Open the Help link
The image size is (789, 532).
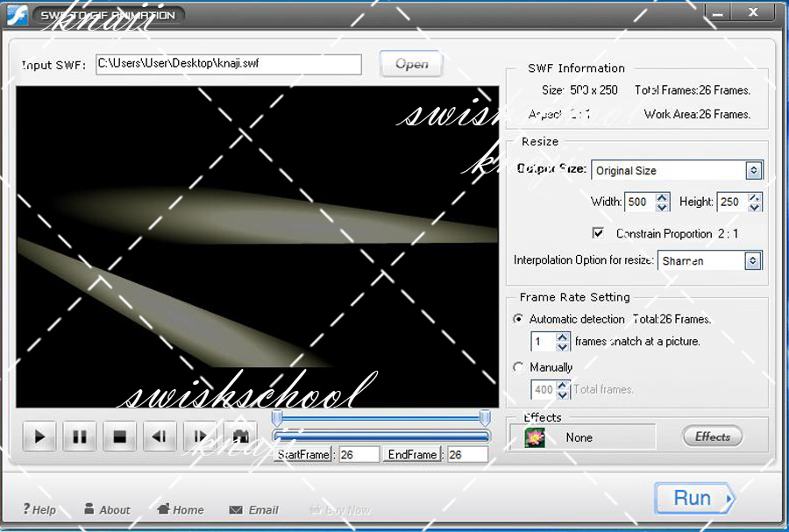39,510
